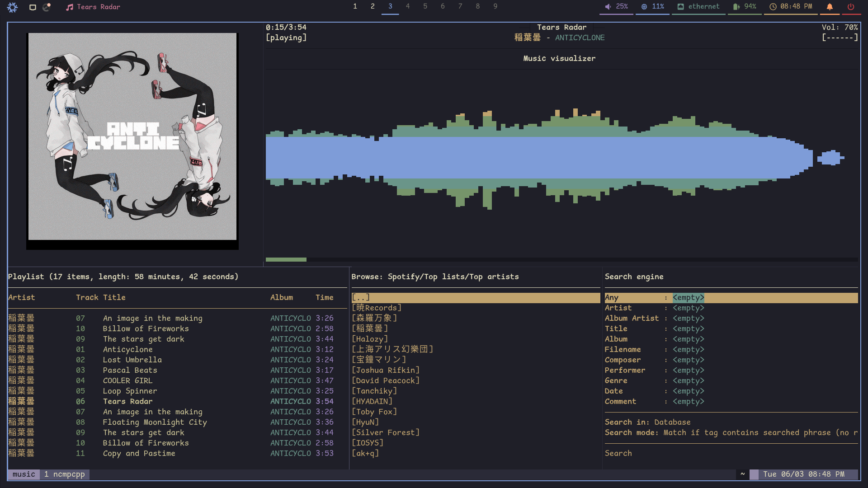Open the [Silver Forest] artist folder
This screenshot has width=868, height=488.
386,432
